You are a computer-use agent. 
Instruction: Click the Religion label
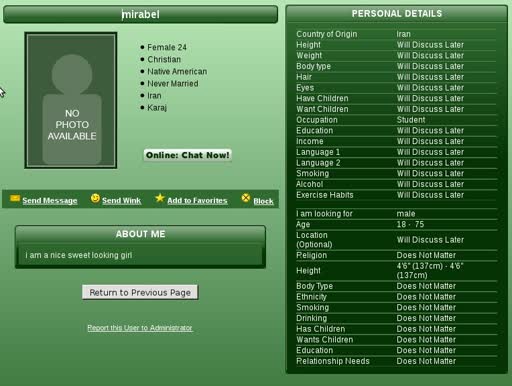coord(312,255)
